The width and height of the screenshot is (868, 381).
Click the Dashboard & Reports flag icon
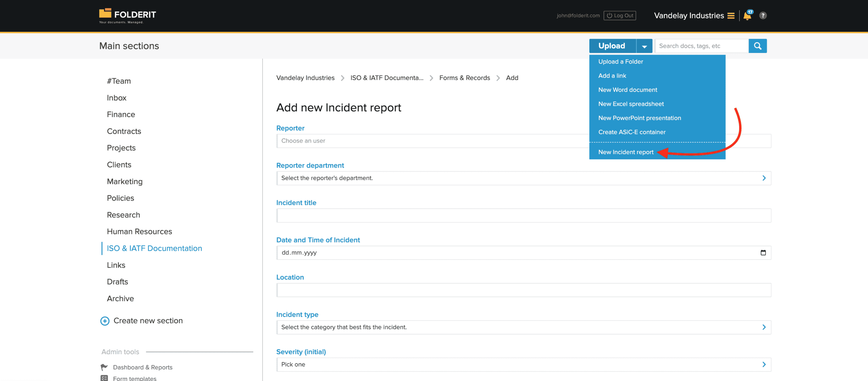pyautogui.click(x=103, y=367)
